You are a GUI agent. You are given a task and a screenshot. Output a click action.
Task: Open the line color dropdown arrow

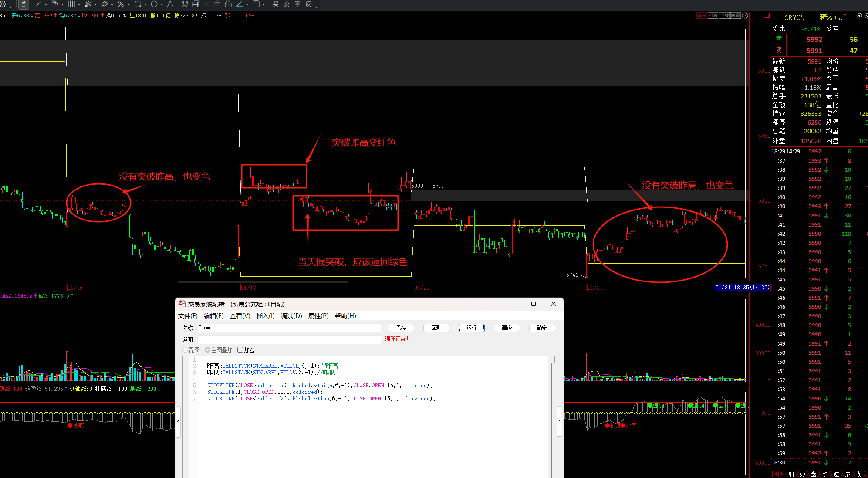[247, 4]
